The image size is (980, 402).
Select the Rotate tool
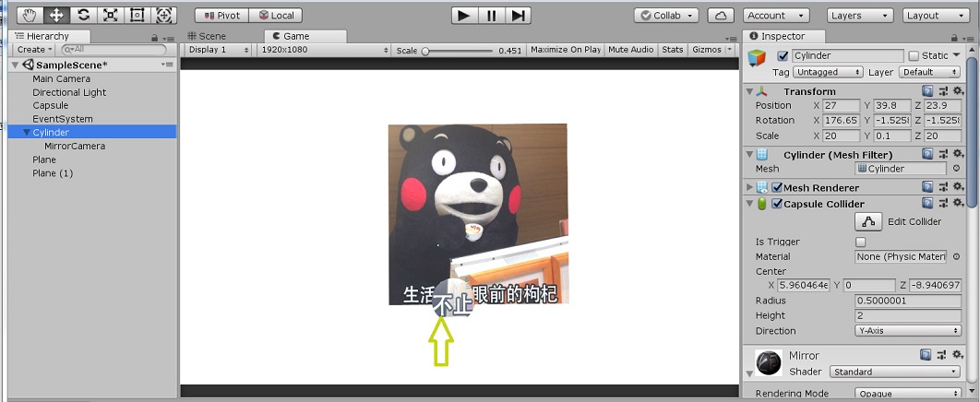click(83, 15)
